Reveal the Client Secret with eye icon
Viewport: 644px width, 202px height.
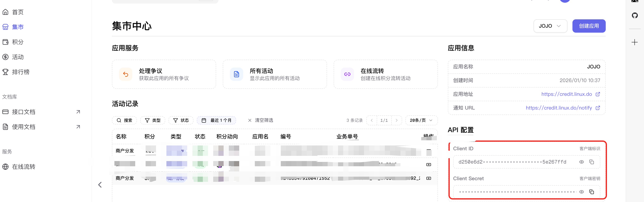(582, 192)
